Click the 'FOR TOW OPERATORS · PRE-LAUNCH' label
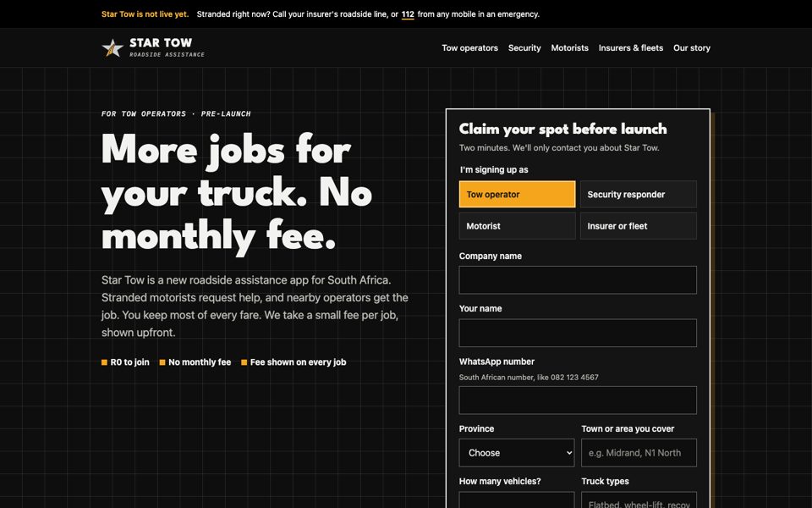Viewport: 812px width, 508px height. click(176, 113)
